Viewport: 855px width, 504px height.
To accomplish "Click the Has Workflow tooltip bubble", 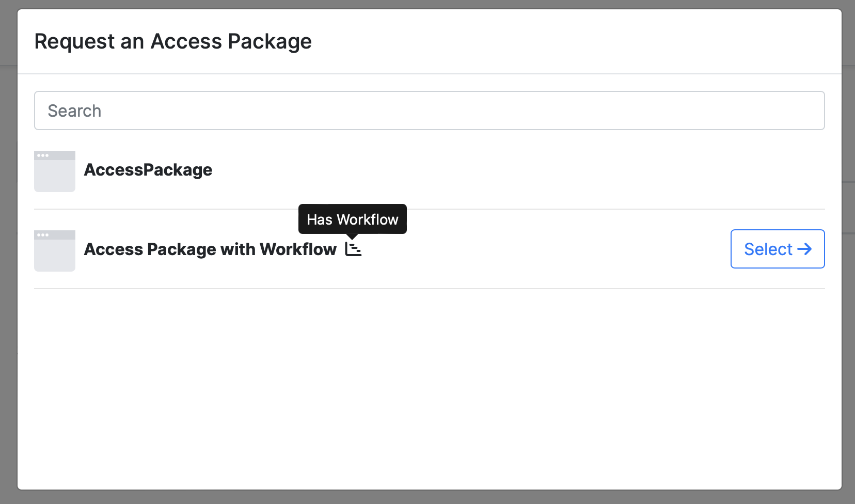I will [352, 219].
